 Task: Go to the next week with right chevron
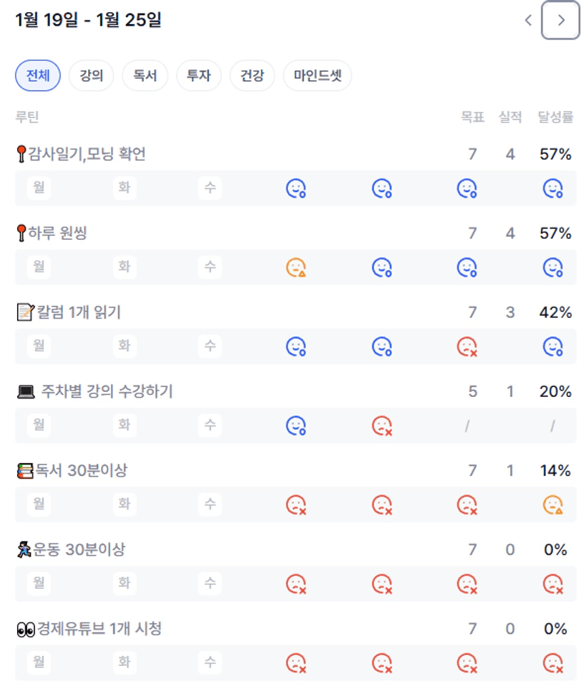561,21
